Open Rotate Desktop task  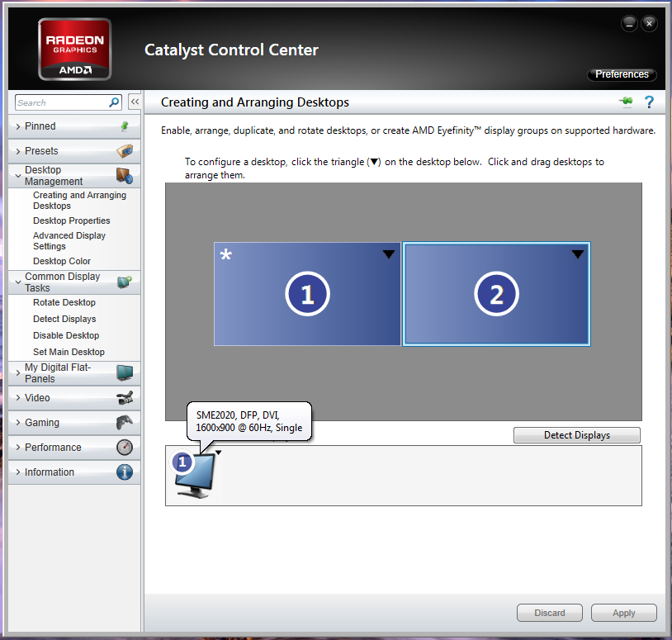tap(64, 302)
